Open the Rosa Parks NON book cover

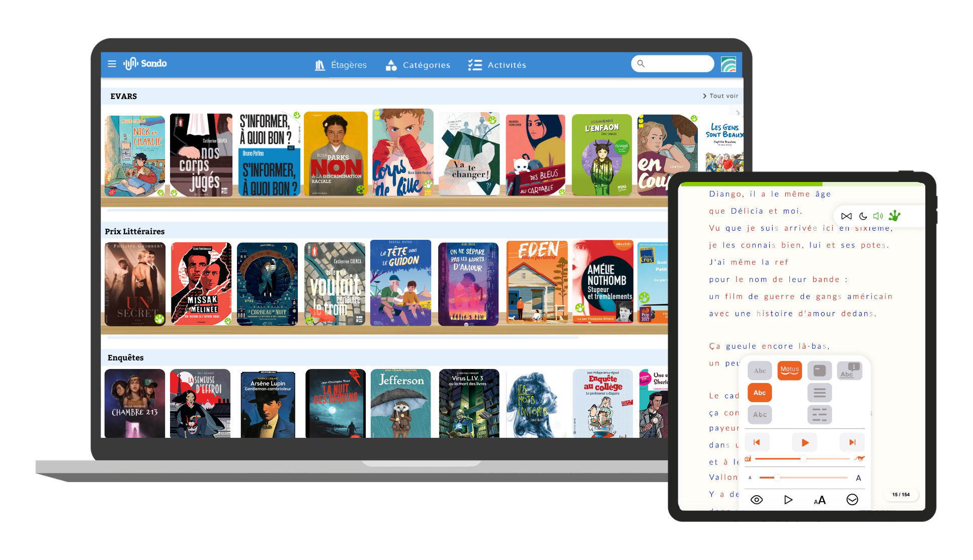pos(336,154)
